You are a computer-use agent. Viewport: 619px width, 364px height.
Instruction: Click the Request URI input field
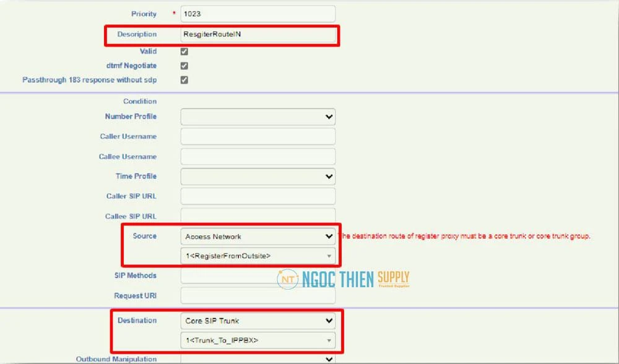coord(258,295)
